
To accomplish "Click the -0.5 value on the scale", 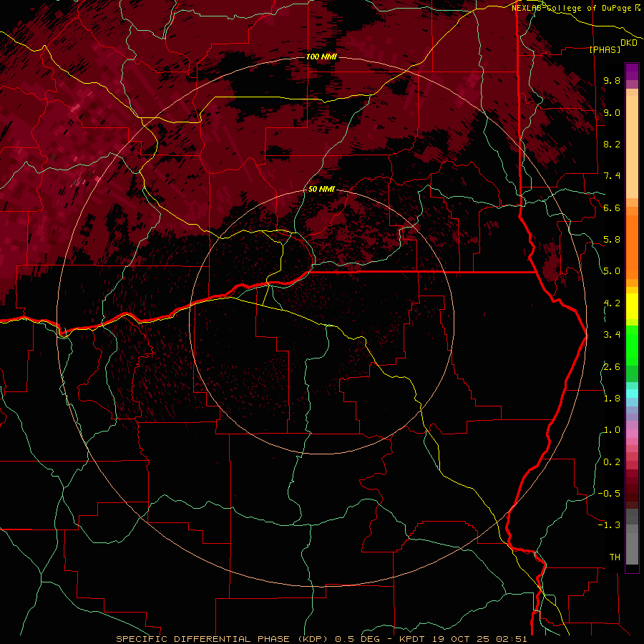I will click(609, 494).
